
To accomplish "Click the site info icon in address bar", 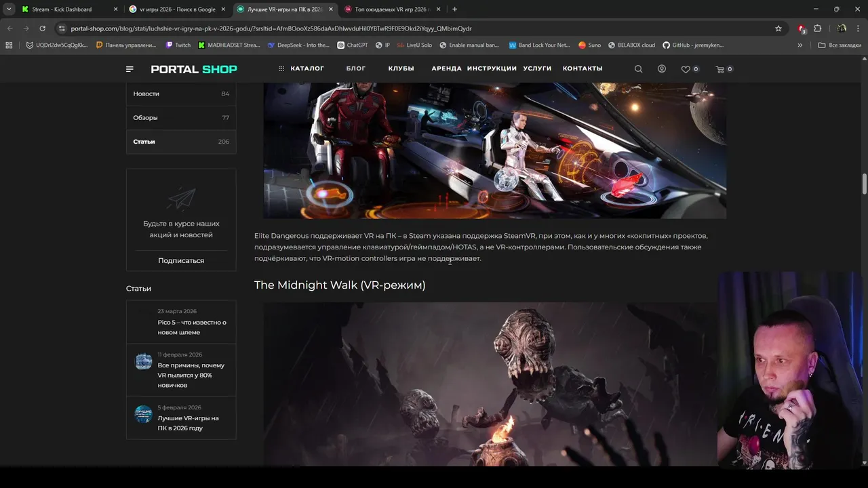I will pos(62,28).
